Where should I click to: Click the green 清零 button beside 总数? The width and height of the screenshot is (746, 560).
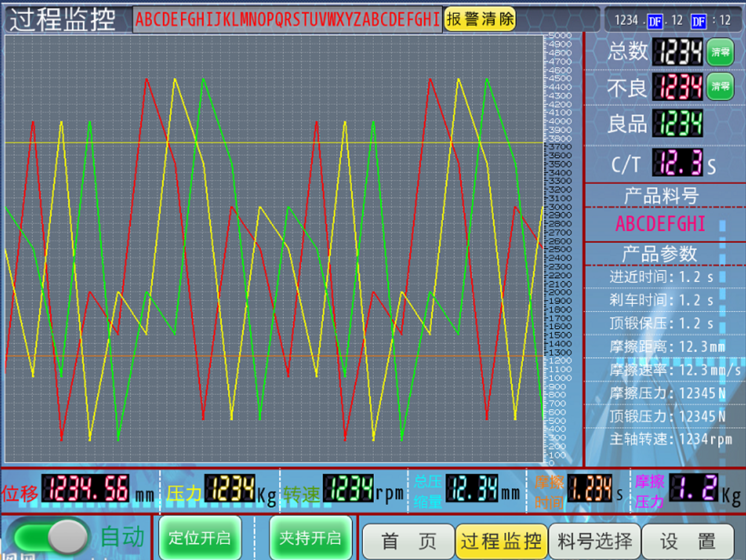[x=720, y=52]
